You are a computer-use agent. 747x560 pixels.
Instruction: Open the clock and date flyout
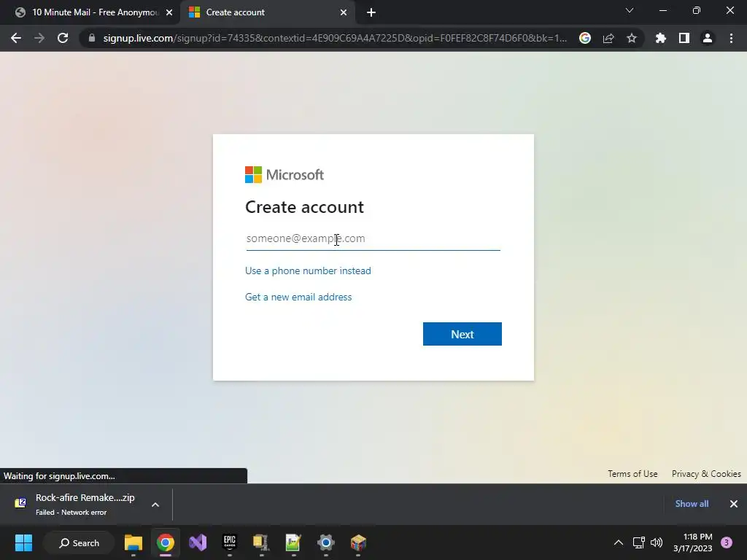point(693,542)
